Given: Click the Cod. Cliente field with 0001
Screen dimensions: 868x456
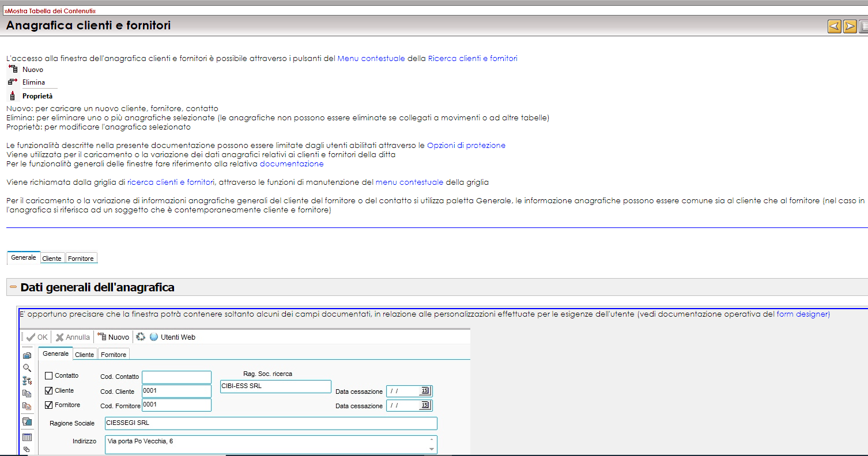Looking at the screenshot, I should tap(176, 391).
